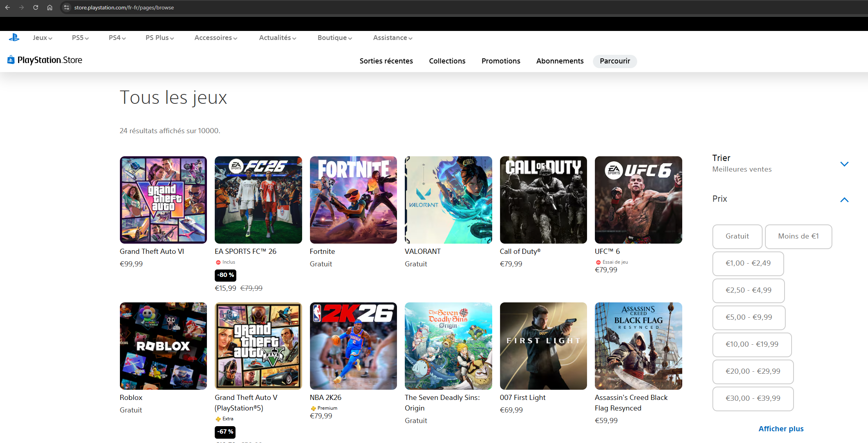
Task: Click the EA Play Inclus icon
Action: 218,262
